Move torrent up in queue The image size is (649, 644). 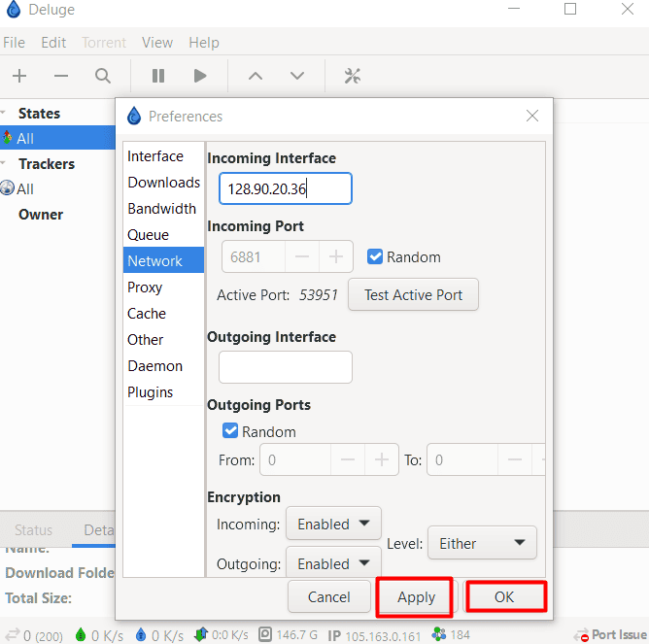(256, 76)
